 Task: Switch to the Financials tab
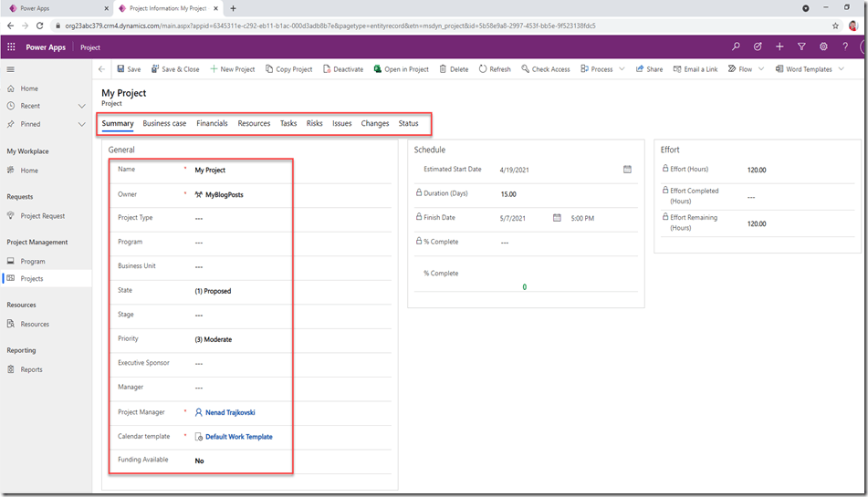(212, 124)
